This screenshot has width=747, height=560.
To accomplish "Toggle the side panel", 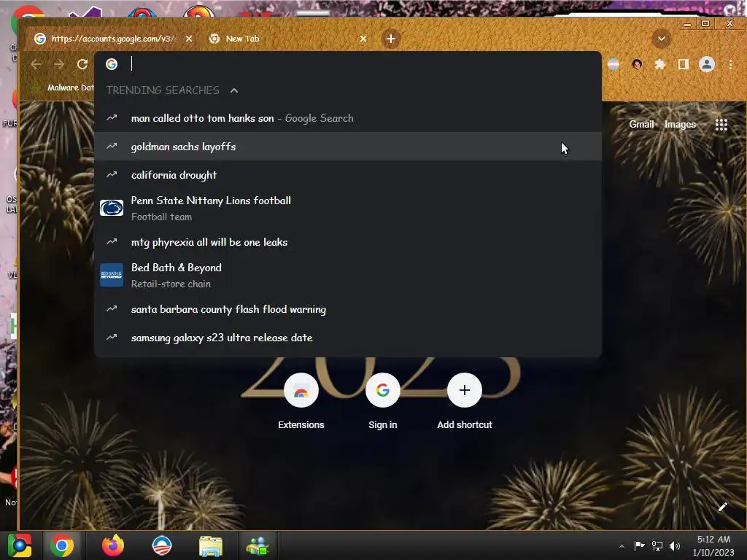I will point(683,64).
